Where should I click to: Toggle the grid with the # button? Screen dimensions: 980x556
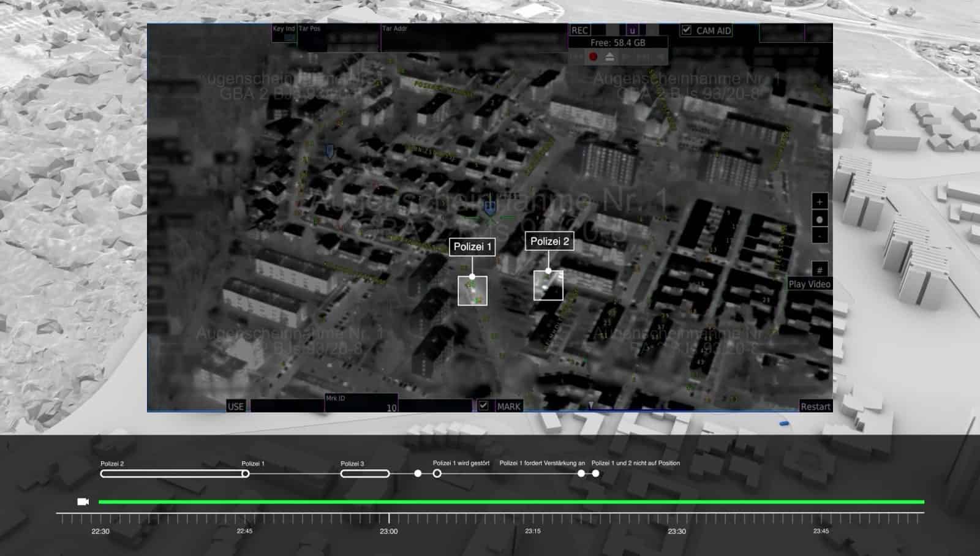pyautogui.click(x=820, y=270)
